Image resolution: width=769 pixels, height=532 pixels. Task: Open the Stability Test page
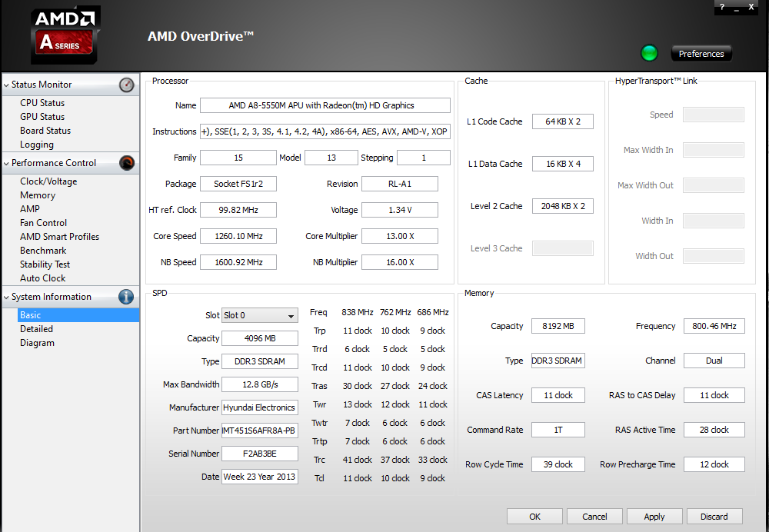(45, 264)
